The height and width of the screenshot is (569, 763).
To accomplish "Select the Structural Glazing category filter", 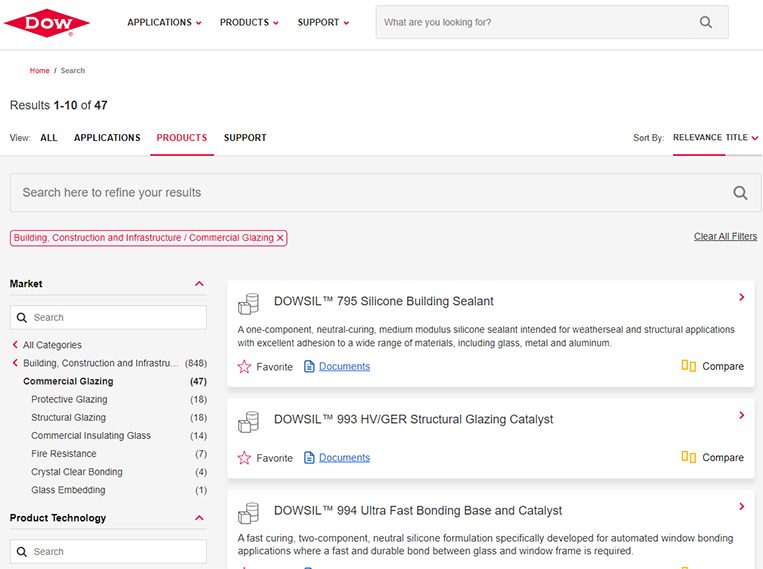I will click(68, 418).
